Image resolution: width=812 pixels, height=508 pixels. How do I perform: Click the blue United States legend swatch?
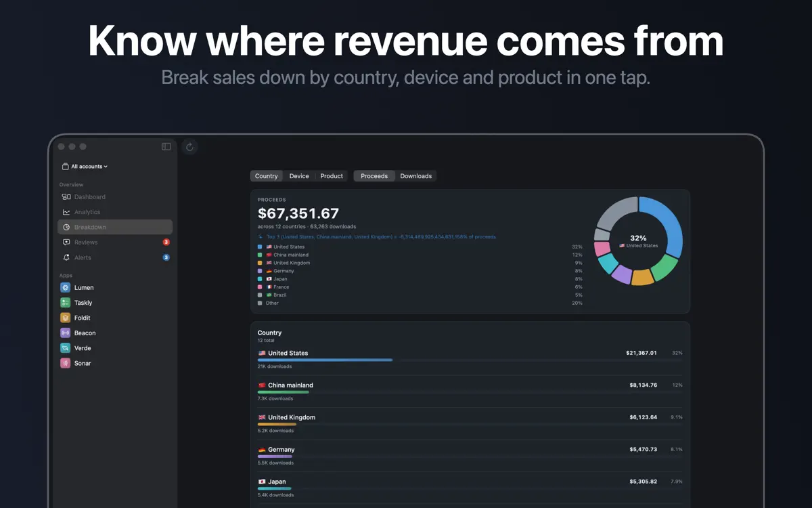pyautogui.click(x=260, y=247)
